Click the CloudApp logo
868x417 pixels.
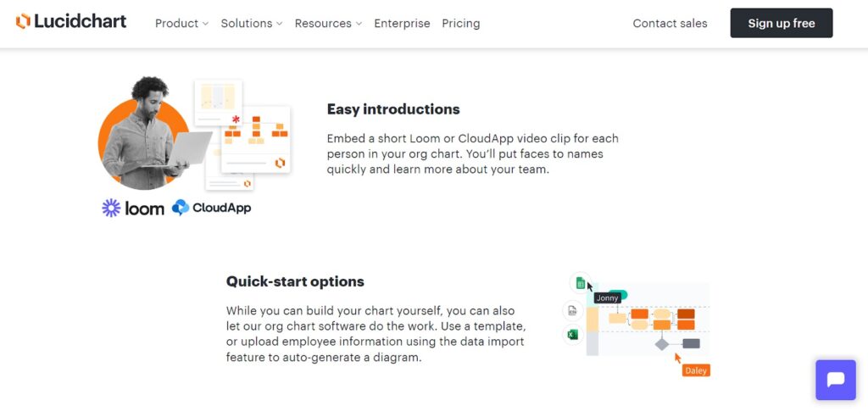coord(211,208)
